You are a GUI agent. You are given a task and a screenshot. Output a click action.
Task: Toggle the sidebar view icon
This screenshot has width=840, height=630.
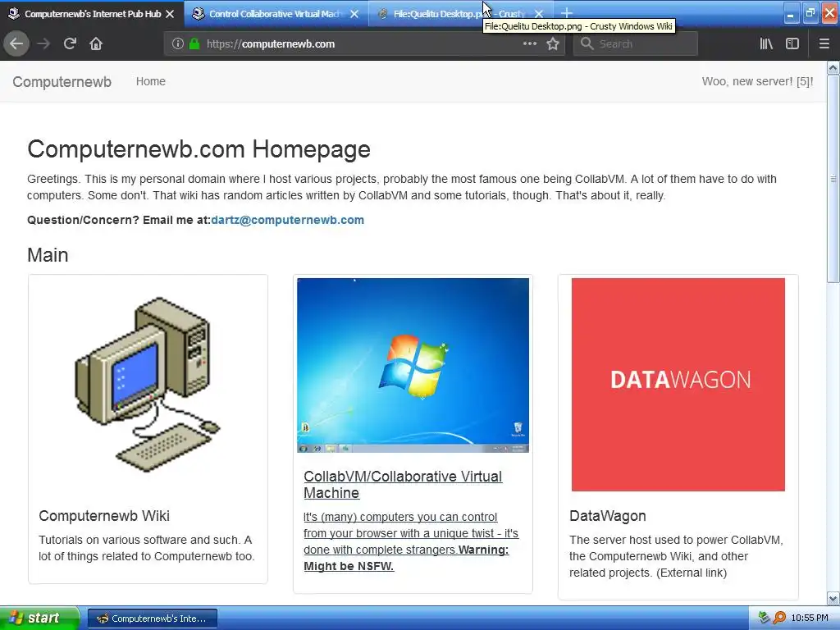pyautogui.click(x=792, y=44)
